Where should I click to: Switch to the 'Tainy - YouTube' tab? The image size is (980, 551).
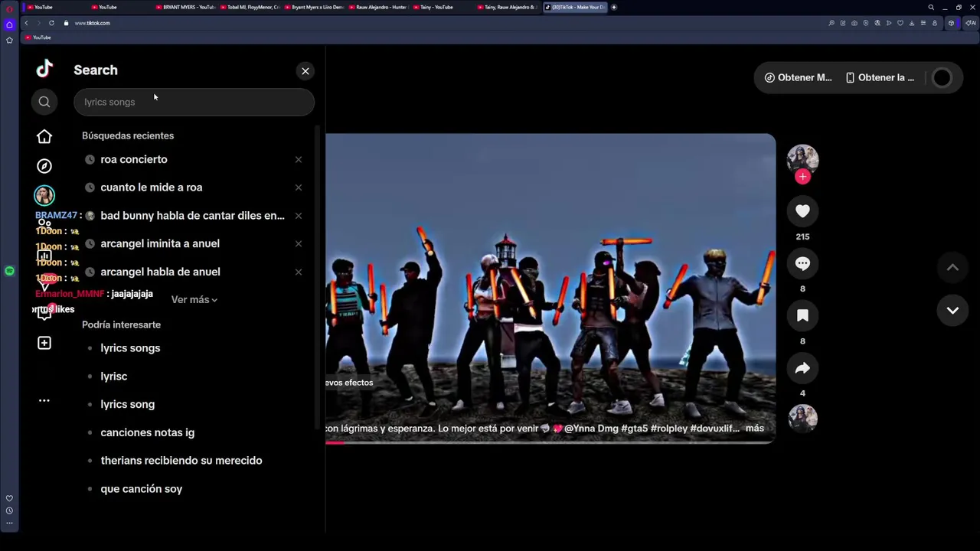[443, 7]
